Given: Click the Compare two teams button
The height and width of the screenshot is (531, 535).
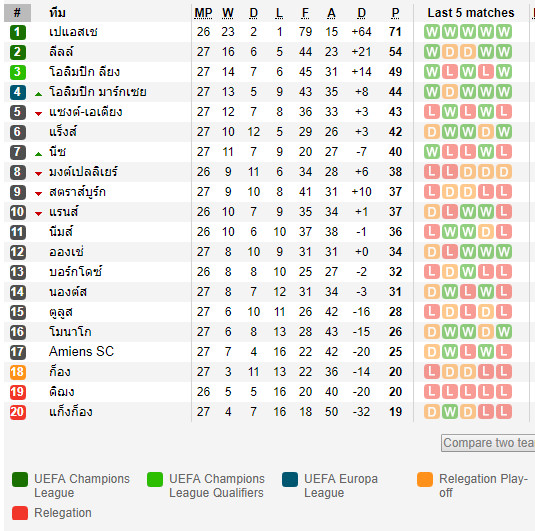Looking at the screenshot, I should [488, 443].
